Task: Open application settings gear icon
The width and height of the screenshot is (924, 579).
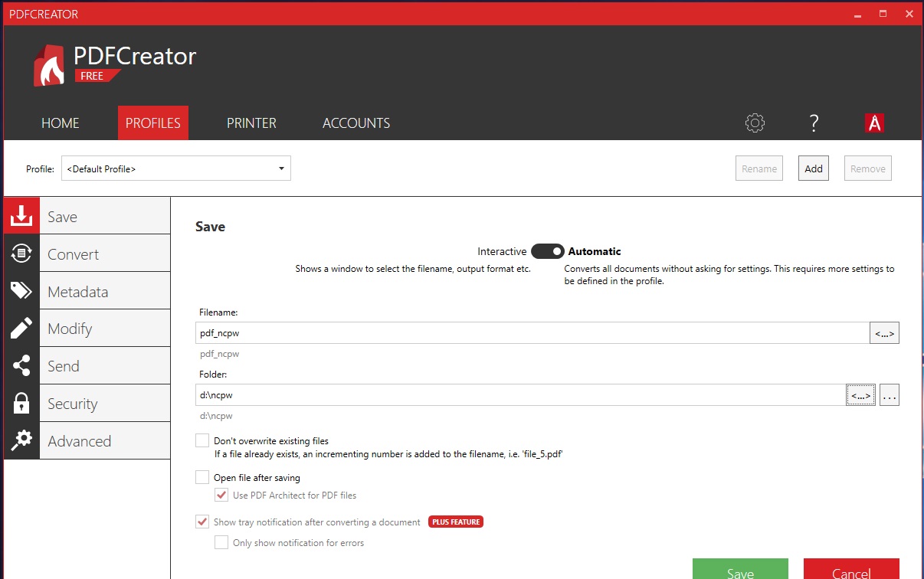Action: coord(755,123)
